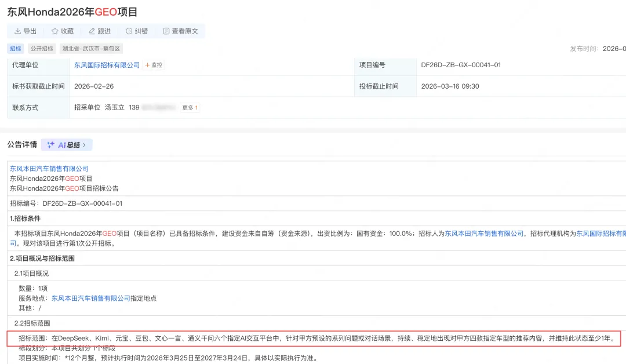
Task: Open 东风国际招标有限 link after 招标代理机构为
Action: click(601, 234)
